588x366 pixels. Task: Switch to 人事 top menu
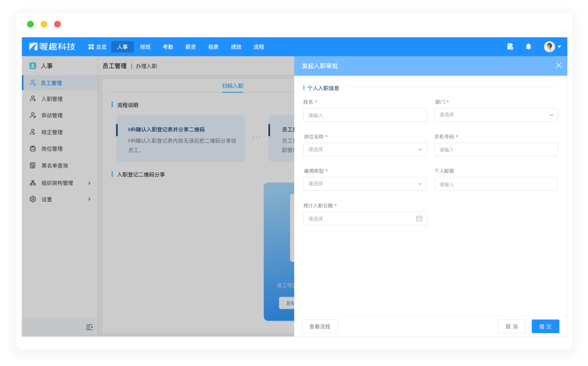[x=122, y=47]
